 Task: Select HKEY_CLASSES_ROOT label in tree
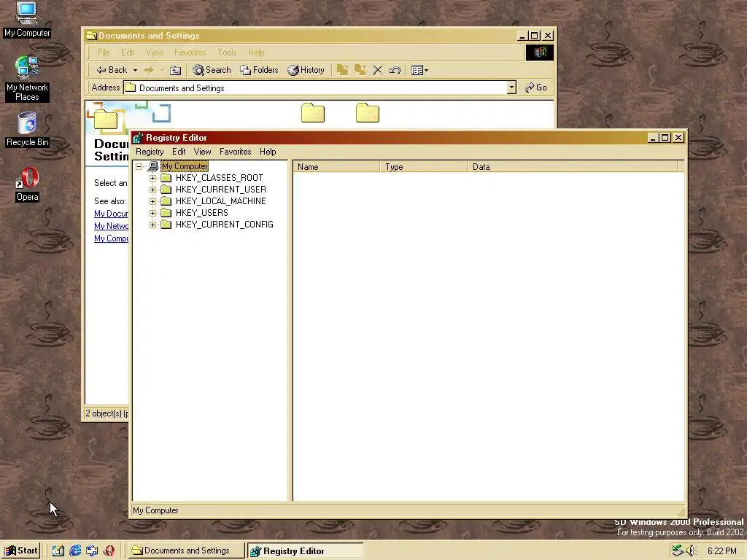[x=219, y=178]
